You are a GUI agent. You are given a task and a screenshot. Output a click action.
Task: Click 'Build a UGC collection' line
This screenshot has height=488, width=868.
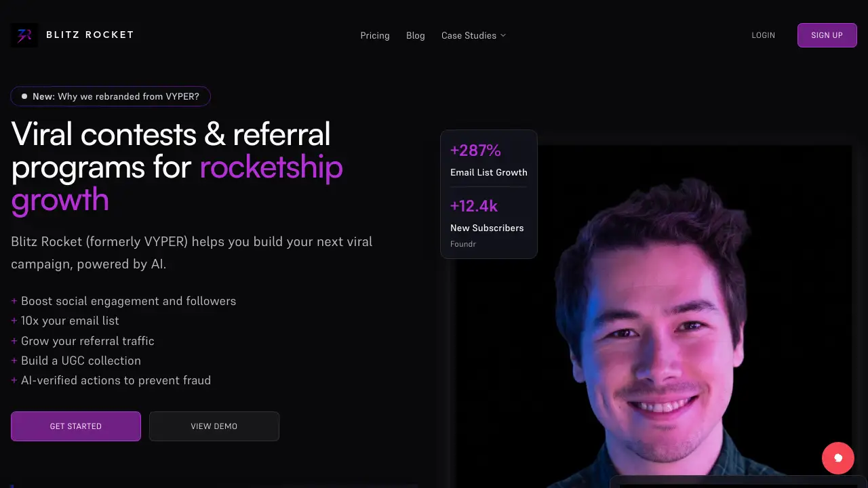76,361
